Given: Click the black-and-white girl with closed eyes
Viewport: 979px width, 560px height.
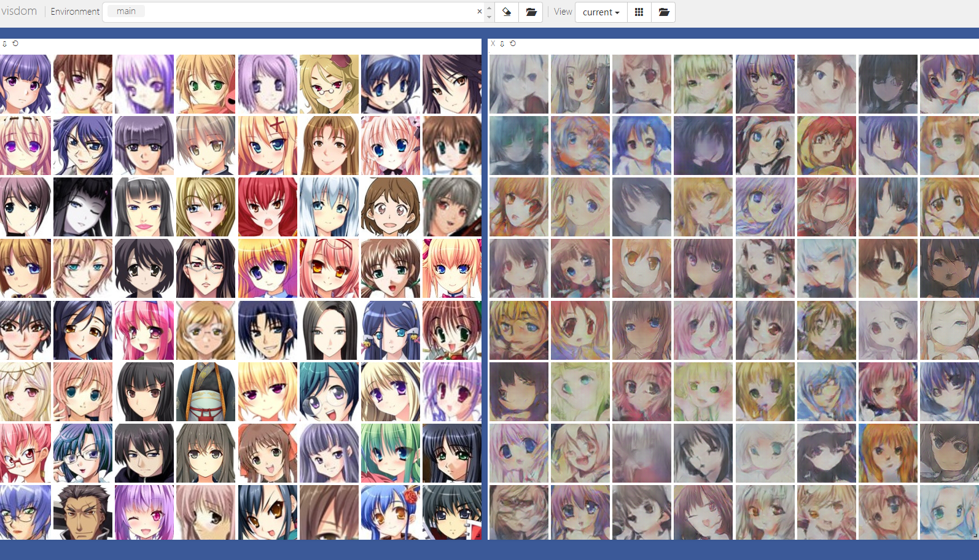Looking at the screenshot, I should [83, 207].
